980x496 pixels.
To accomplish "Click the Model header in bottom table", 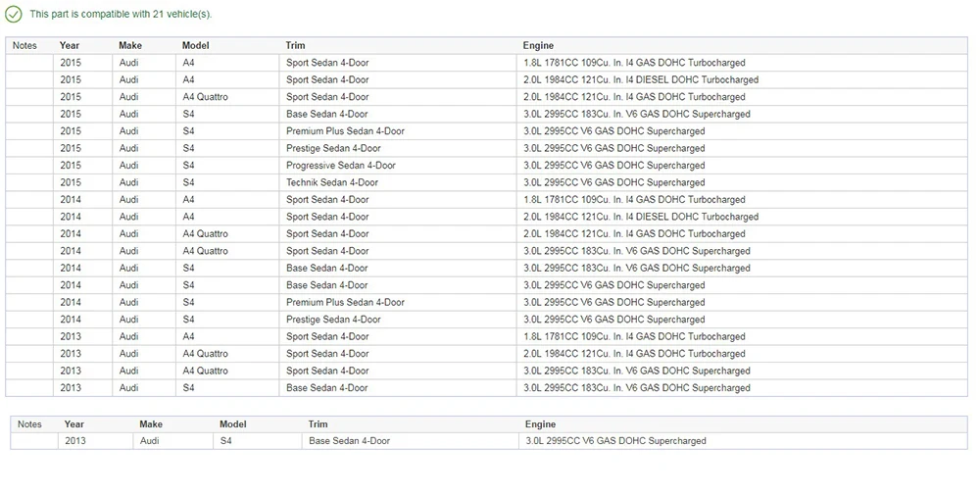I will [232, 423].
